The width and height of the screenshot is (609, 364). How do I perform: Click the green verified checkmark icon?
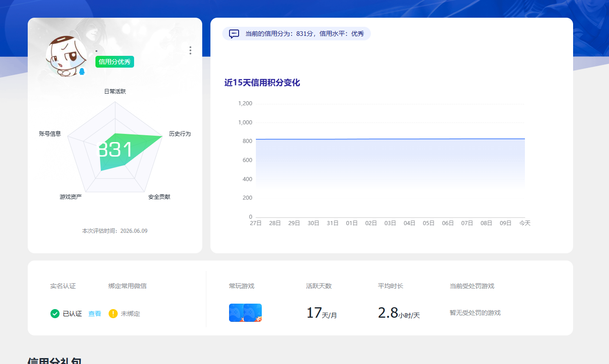pos(55,314)
